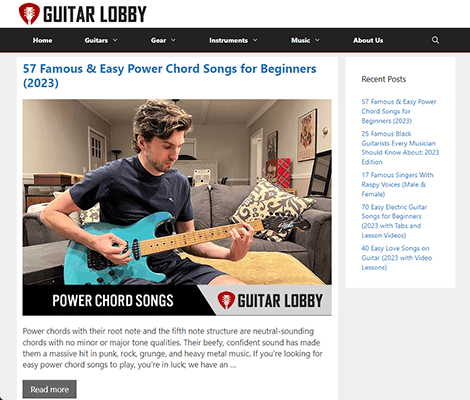Expand the Instruments menu chevron
470x400 pixels.
pos(255,40)
